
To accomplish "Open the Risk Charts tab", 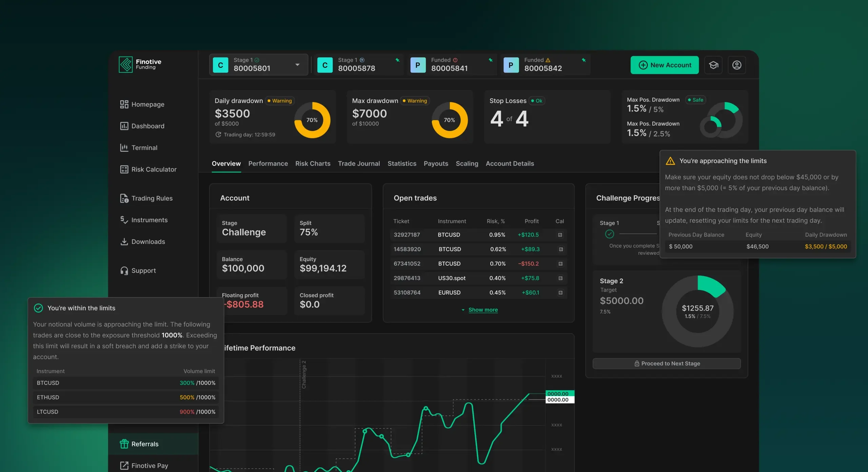I will click(x=313, y=164).
